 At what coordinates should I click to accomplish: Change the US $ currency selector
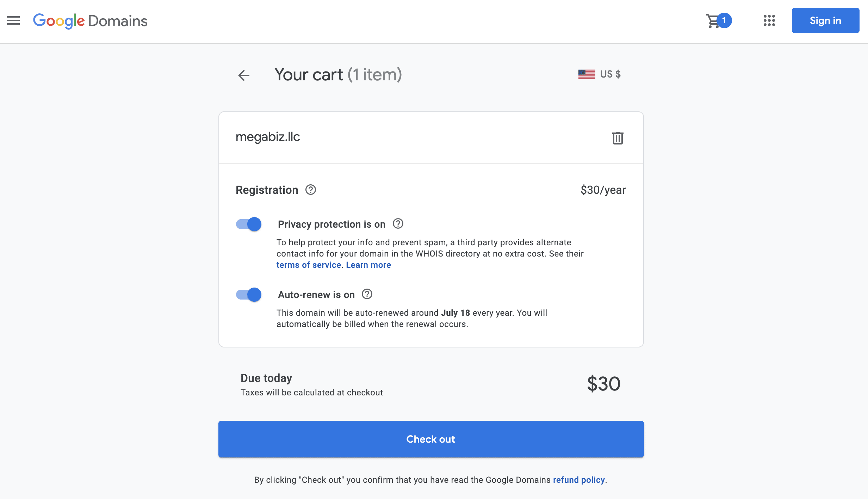[x=600, y=74]
